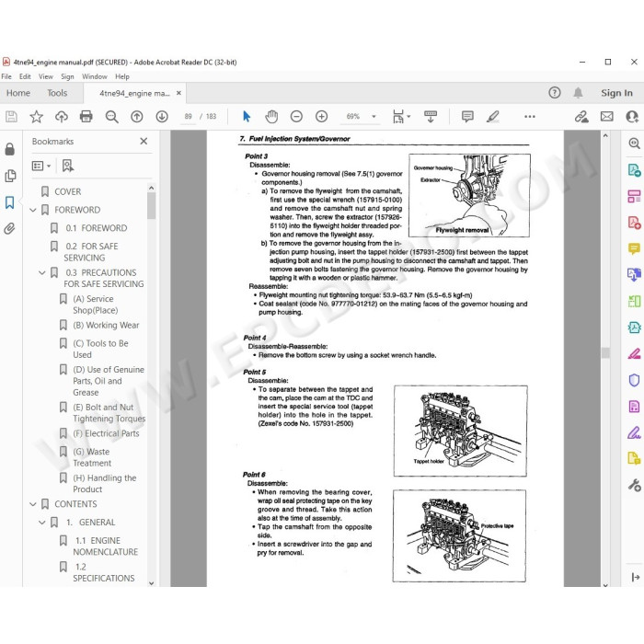This screenshot has width=644, height=644.
Task: Jump to (B) Working Wear bookmark
Action: pyautogui.click(x=106, y=325)
